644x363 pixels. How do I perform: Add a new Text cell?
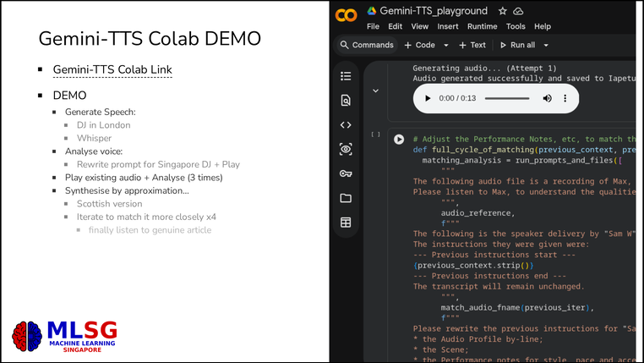472,45
